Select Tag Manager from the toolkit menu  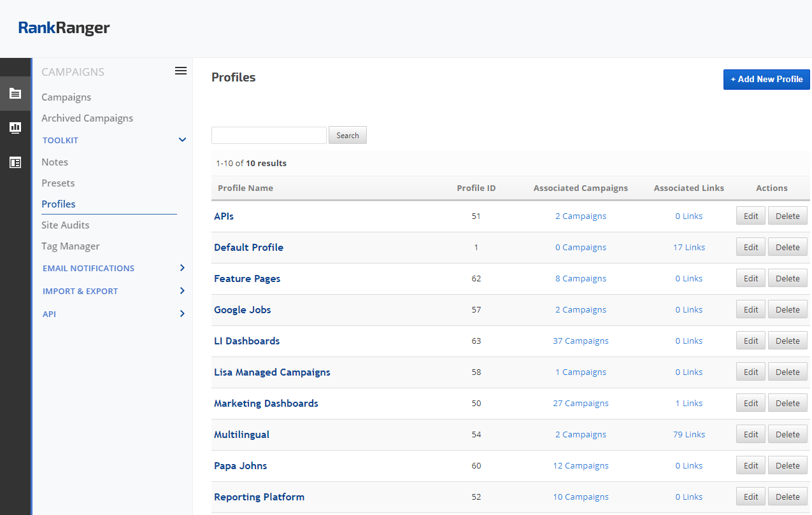pyautogui.click(x=71, y=246)
